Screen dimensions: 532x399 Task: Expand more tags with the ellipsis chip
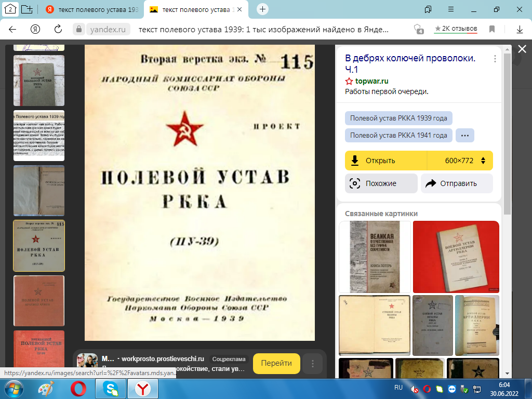[465, 135]
